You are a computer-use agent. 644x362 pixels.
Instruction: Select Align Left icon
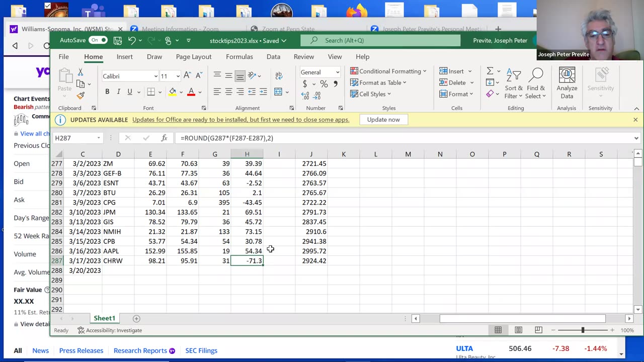pyautogui.click(x=217, y=92)
